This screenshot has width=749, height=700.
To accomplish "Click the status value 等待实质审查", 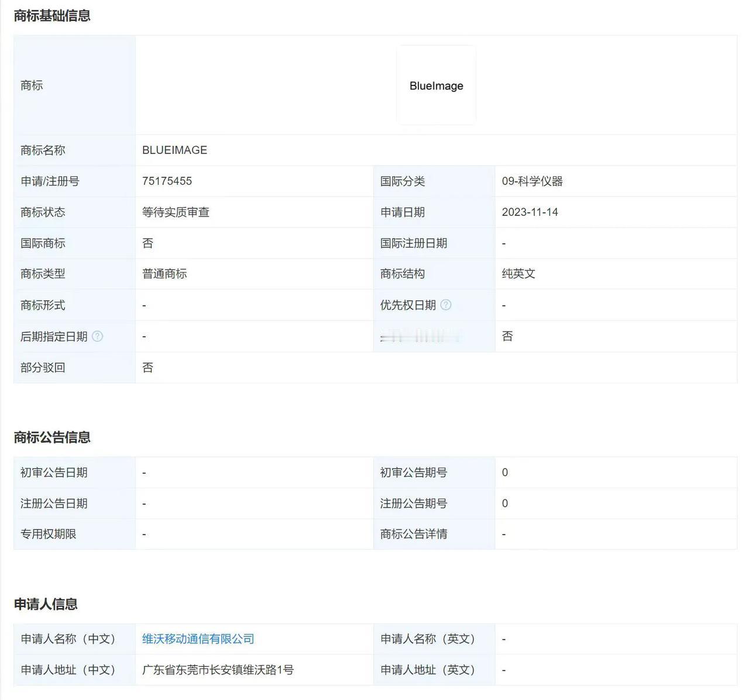I will point(176,212).
